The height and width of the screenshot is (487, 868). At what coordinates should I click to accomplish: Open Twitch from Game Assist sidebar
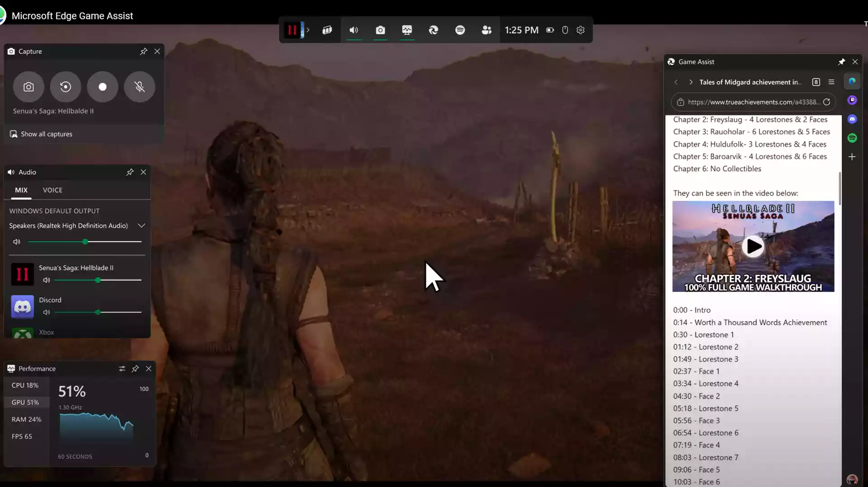click(852, 100)
